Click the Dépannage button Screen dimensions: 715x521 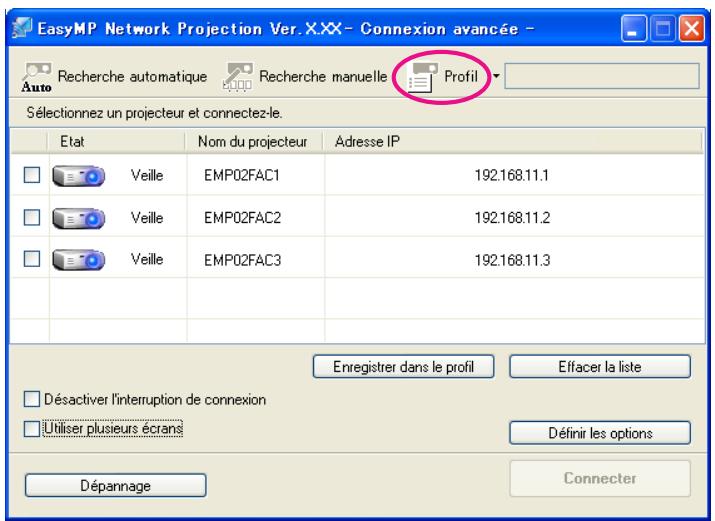pos(115,485)
